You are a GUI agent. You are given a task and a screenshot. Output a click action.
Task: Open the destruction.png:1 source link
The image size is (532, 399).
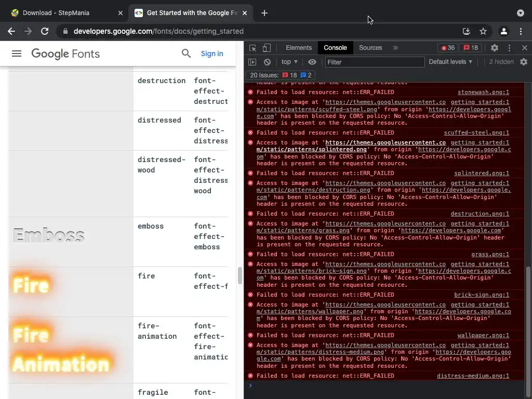(480, 214)
